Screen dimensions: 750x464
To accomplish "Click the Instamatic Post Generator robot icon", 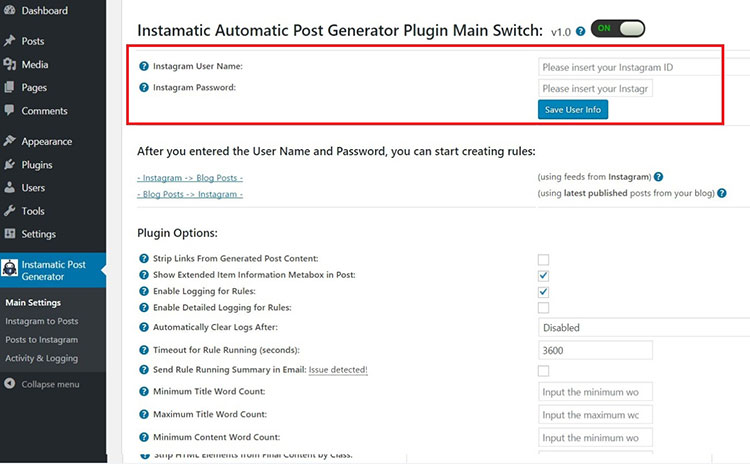I will (x=10, y=268).
